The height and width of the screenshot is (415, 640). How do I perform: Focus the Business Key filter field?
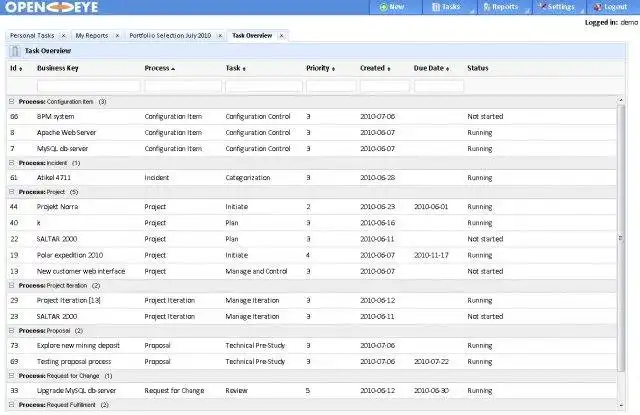89,86
